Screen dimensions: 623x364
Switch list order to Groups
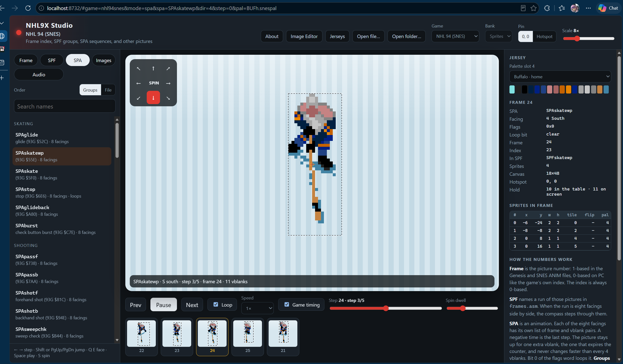click(x=90, y=90)
